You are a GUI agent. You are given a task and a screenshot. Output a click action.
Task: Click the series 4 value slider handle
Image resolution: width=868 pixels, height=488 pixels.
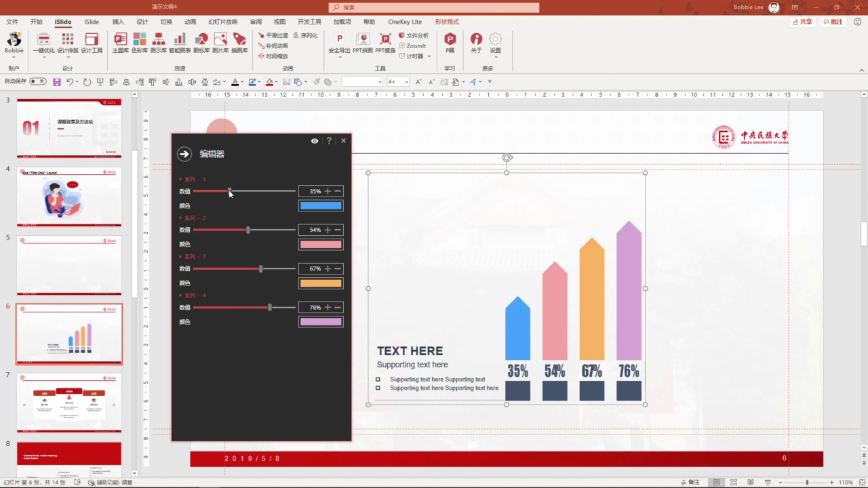point(270,308)
